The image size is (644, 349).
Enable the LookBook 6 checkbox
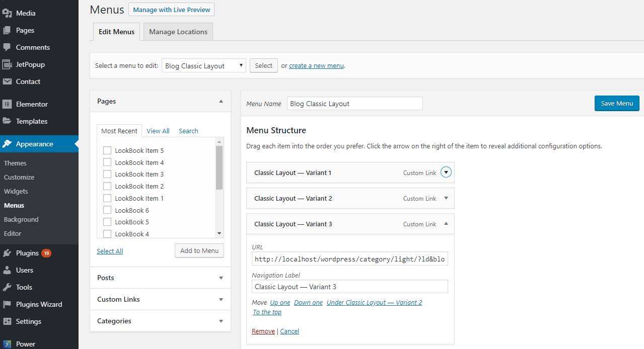click(107, 210)
